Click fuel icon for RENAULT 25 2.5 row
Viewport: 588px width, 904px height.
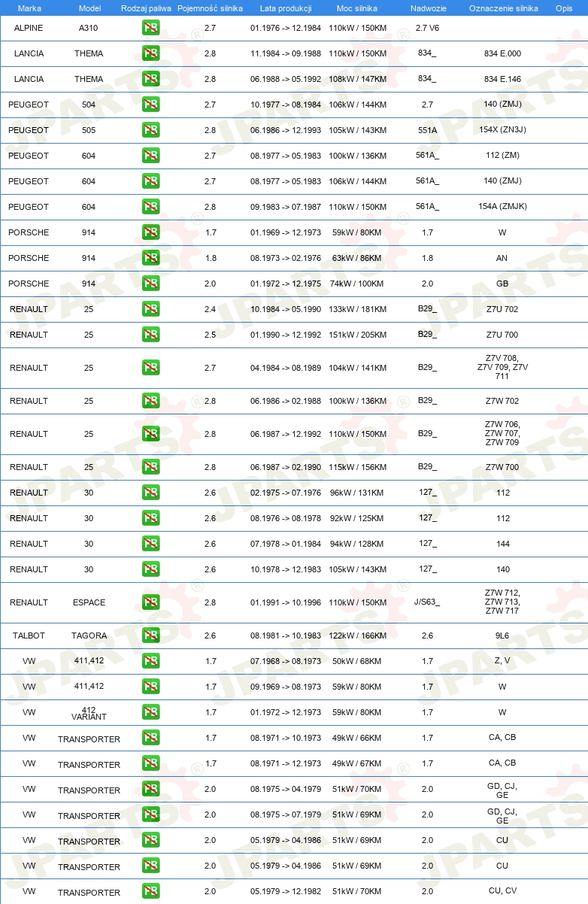[150, 335]
